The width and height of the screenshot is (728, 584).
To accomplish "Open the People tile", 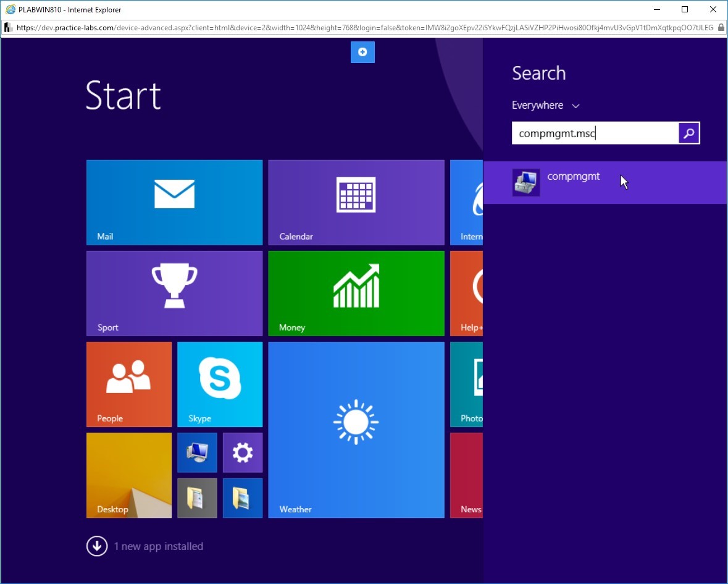I will pos(129,384).
